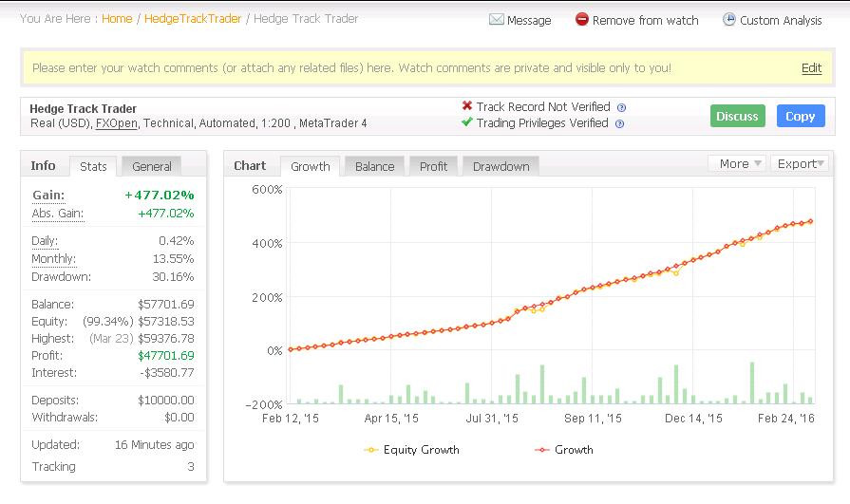Viewport: 850px width, 504px height.
Task: Click the Highest value $59376.78
Action: click(x=166, y=339)
